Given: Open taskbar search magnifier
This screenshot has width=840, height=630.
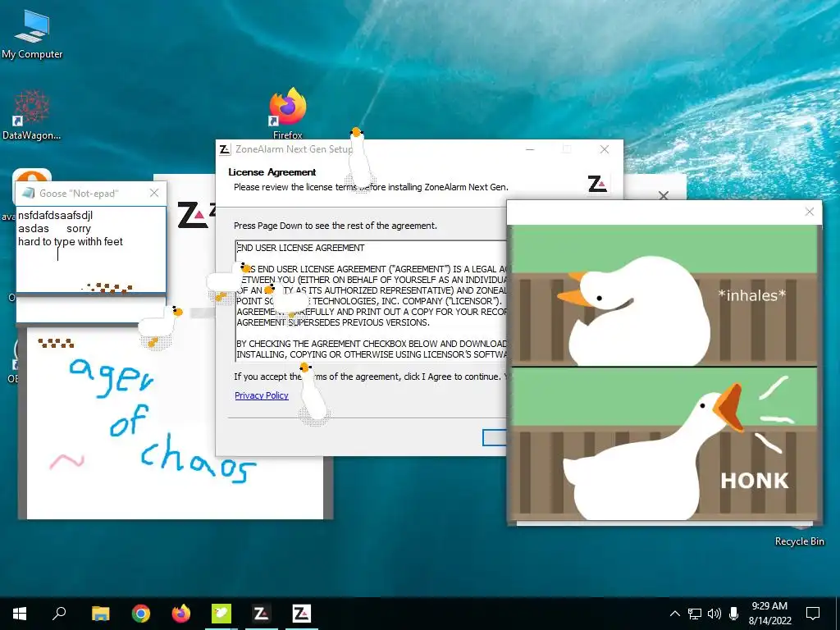Looking at the screenshot, I should pyautogui.click(x=59, y=614).
